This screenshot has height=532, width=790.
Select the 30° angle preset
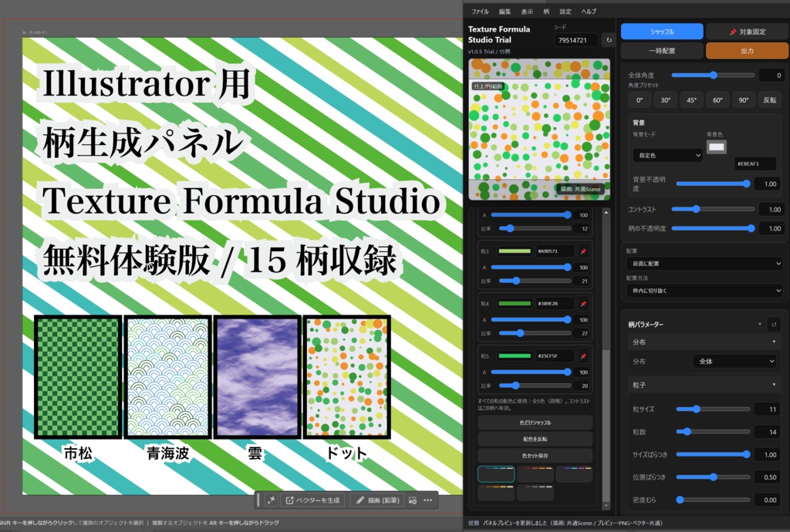pyautogui.click(x=666, y=100)
